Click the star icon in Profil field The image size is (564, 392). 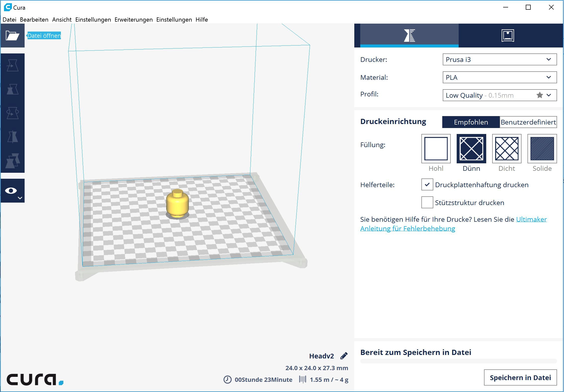coord(539,95)
